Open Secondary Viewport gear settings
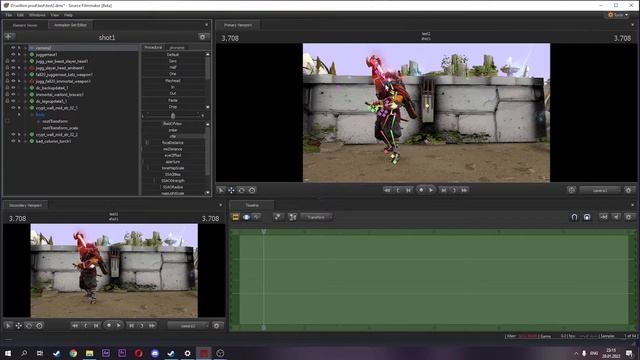Image resolution: width=640 pixels, height=360 pixels. coord(217,325)
